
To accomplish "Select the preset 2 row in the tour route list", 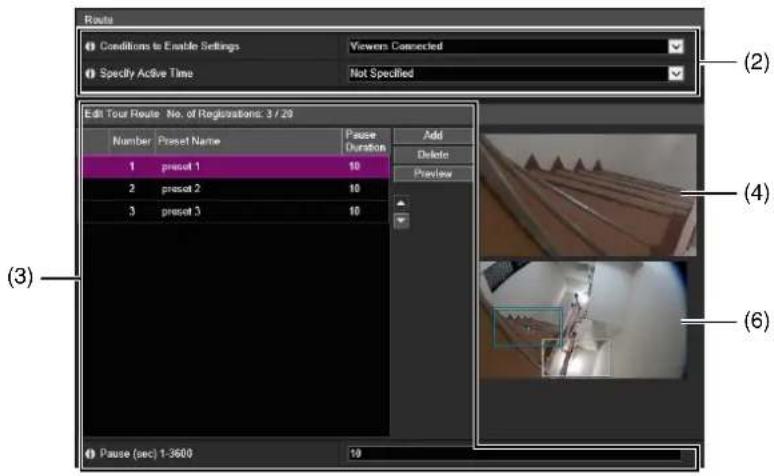I will (236, 189).
